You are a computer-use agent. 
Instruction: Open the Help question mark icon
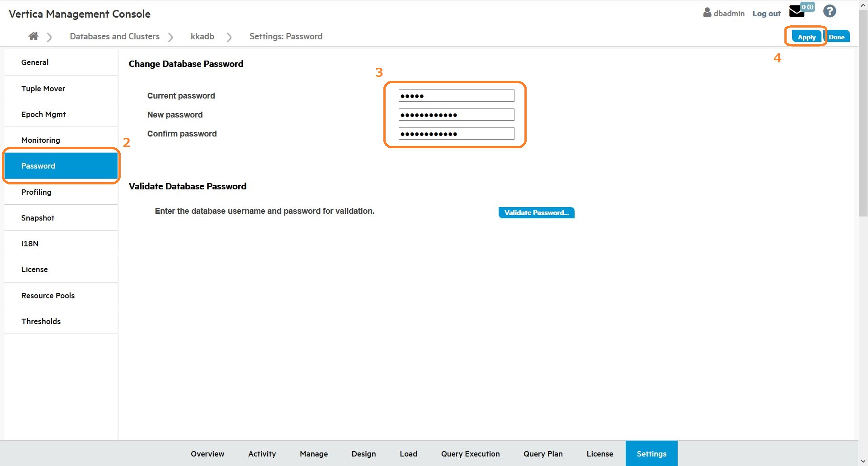(x=830, y=11)
